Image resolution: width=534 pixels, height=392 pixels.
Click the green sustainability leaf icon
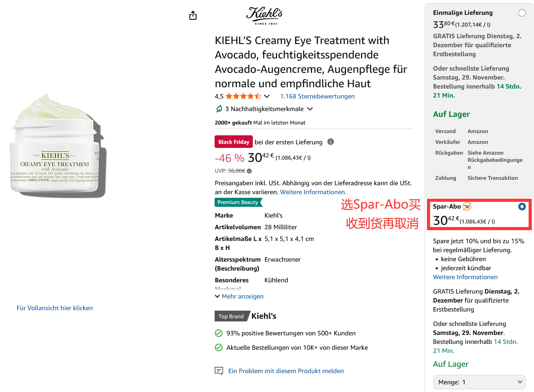point(219,109)
